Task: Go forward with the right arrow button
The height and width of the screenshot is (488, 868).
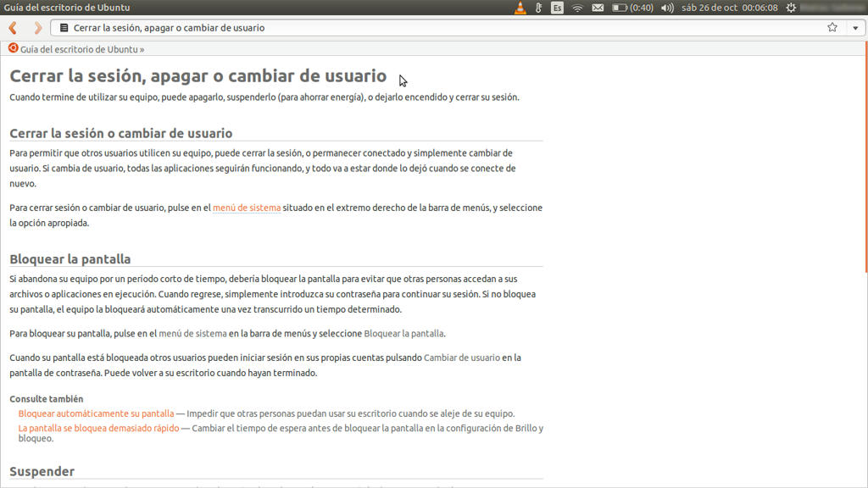Action: (x=37, y=28)
